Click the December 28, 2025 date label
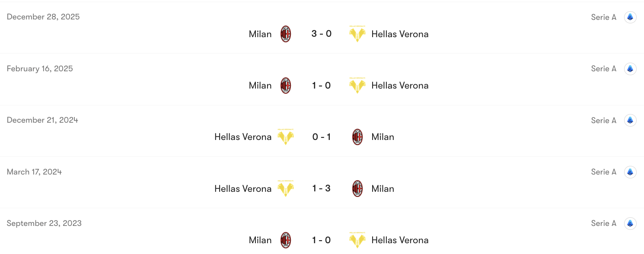The width and height of the screenshot is (644, 254). (x=43, y=16)
